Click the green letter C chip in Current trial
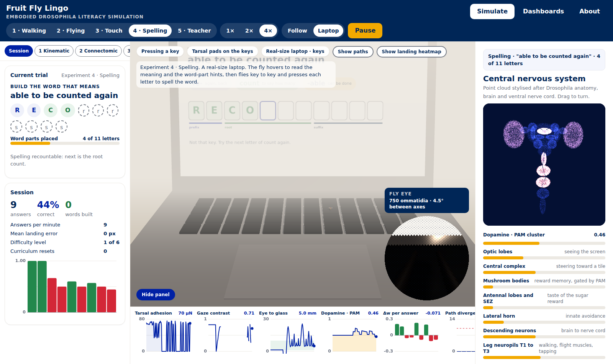Viewport: 613px width, 364px height. (x=51, y=110)
